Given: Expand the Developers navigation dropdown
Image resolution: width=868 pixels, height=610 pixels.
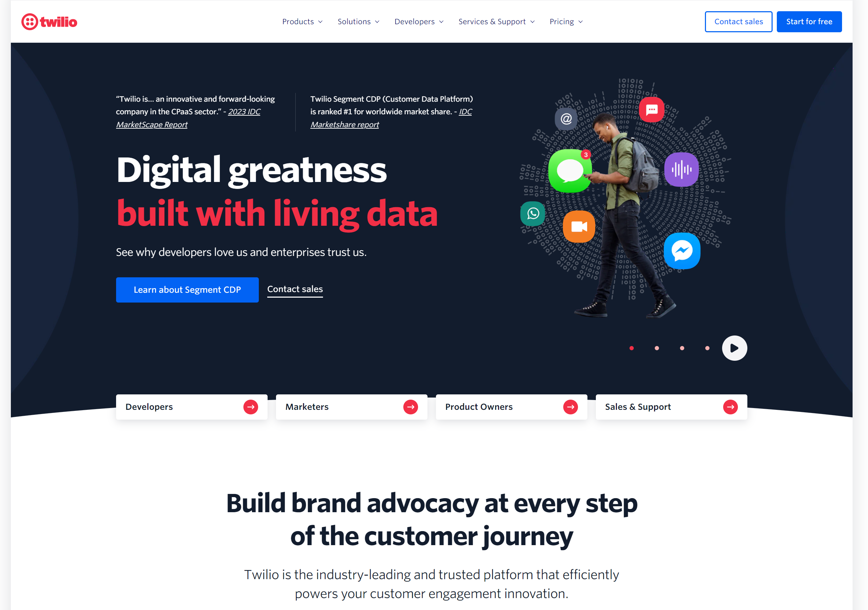Looking at the screenshot, I should [x=418, y=21].
